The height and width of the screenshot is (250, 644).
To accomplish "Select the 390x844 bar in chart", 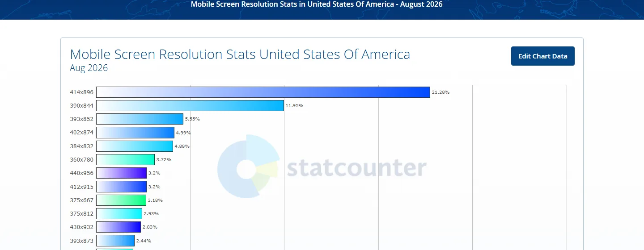I will click(190, 105).
